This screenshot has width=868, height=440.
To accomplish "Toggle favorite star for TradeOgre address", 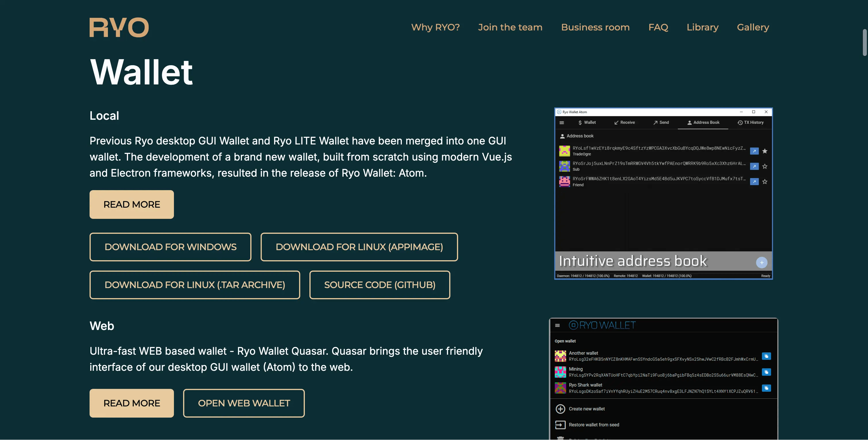I will [x=765, y=151].
